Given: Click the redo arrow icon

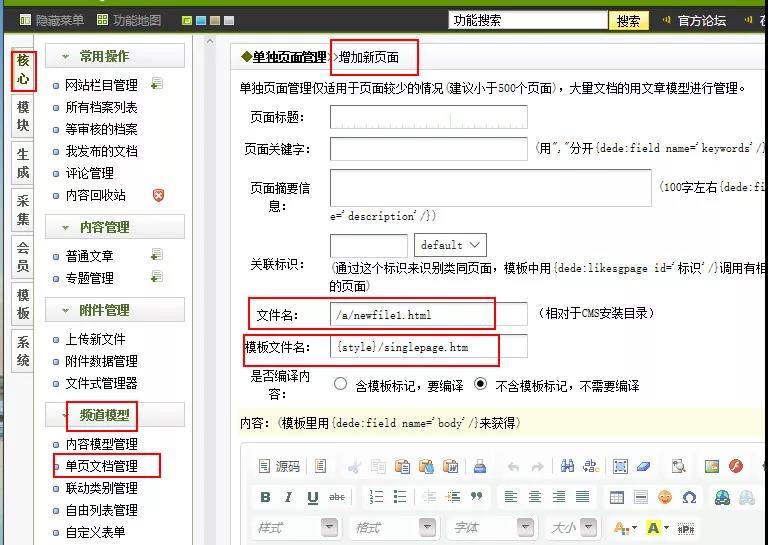Looking at the screenshot, I should coord(537,466).
